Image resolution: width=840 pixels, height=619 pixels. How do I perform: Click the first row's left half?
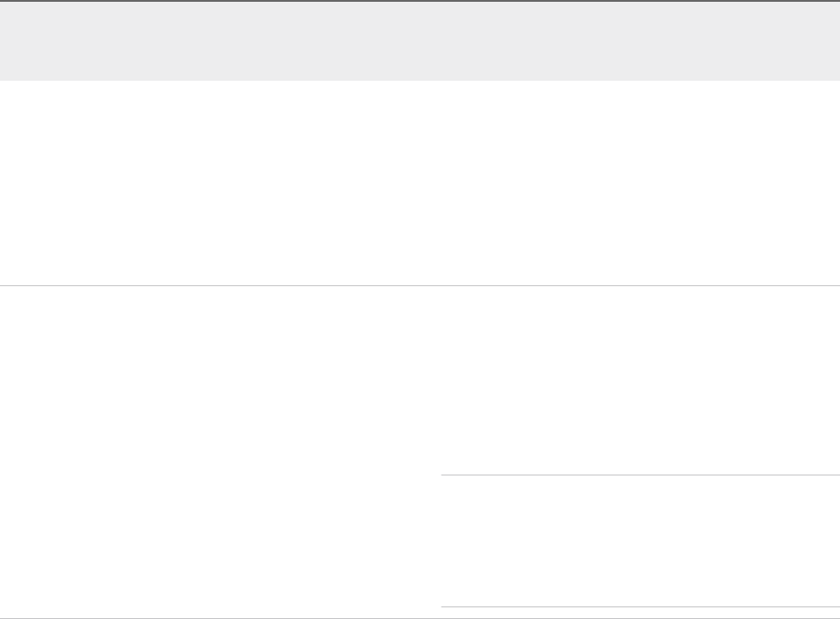pos(215,183)
